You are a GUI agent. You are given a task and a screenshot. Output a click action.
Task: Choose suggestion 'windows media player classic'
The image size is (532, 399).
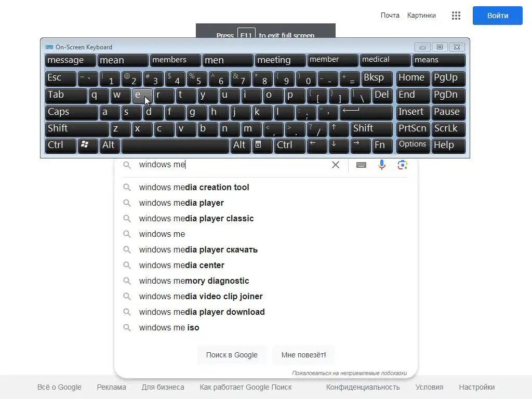[x=265, y=219]
